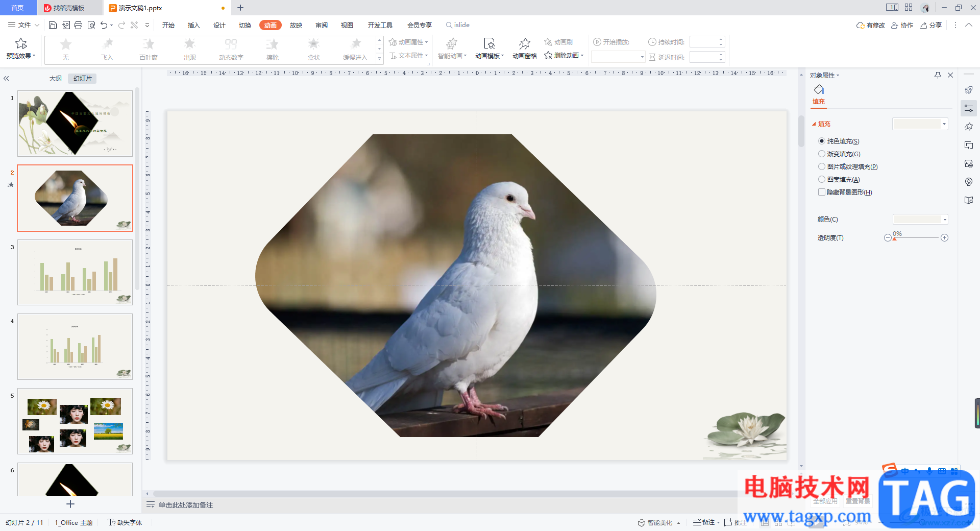980x531 pixels.
Task: Open the 文本属性 dropdown
Action: pyautogui.click(x=408, y=55)
